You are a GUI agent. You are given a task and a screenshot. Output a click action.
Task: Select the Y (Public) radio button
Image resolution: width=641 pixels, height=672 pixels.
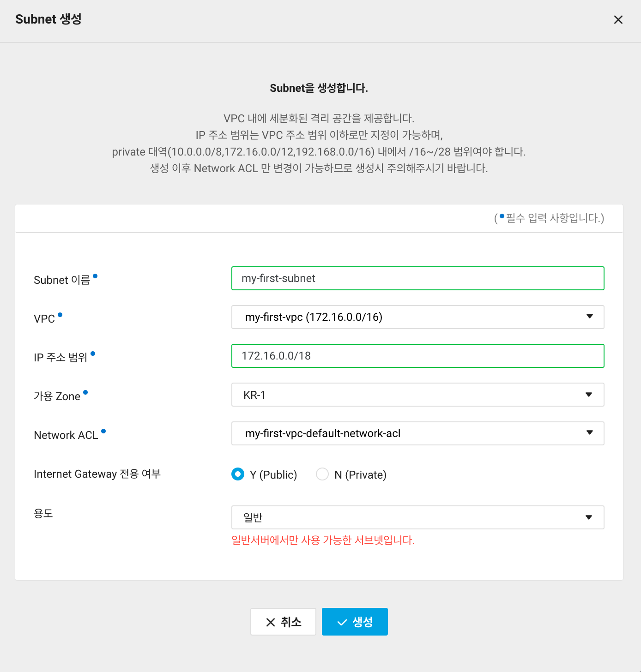(238, 474)
